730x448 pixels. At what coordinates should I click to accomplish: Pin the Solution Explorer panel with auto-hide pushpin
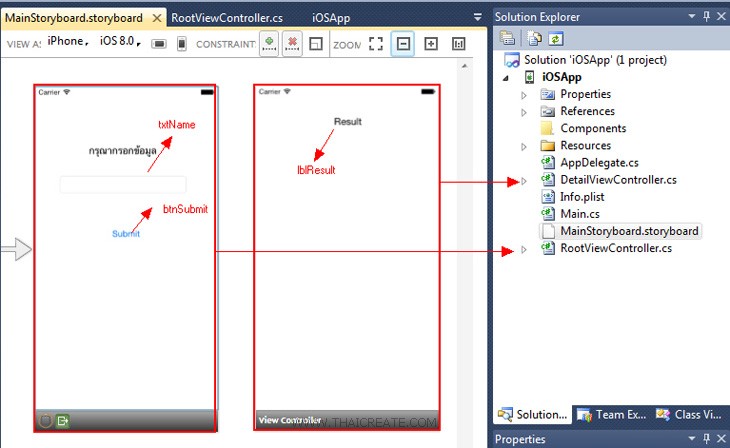706,17
